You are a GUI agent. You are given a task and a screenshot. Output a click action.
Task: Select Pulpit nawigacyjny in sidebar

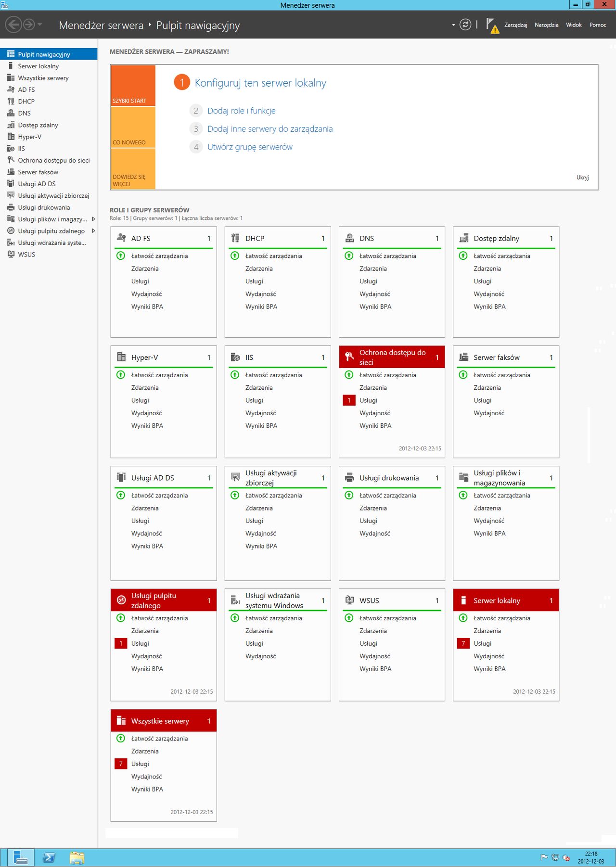pyautogui.click(x=49, y=54)
